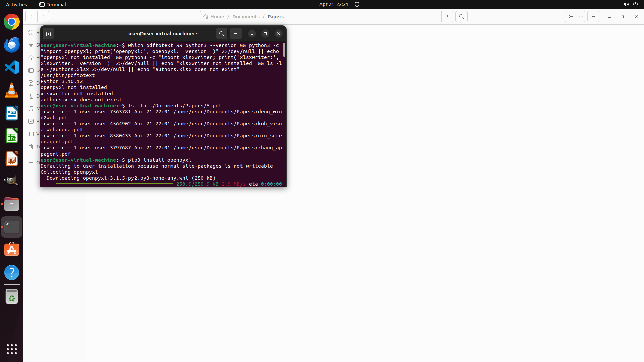
Task: Go back in file manager
Action: (32, 17)
